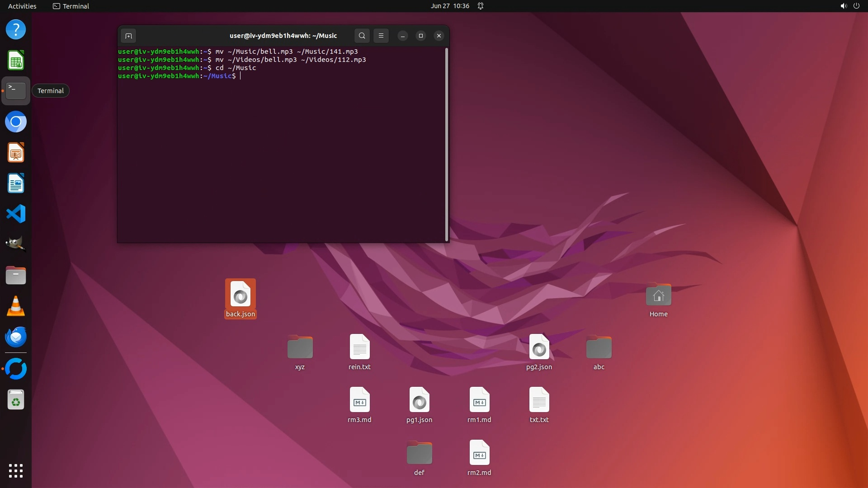Toggle the notifications bell icon
868x488 pixels.
click(x=481, y=6)
